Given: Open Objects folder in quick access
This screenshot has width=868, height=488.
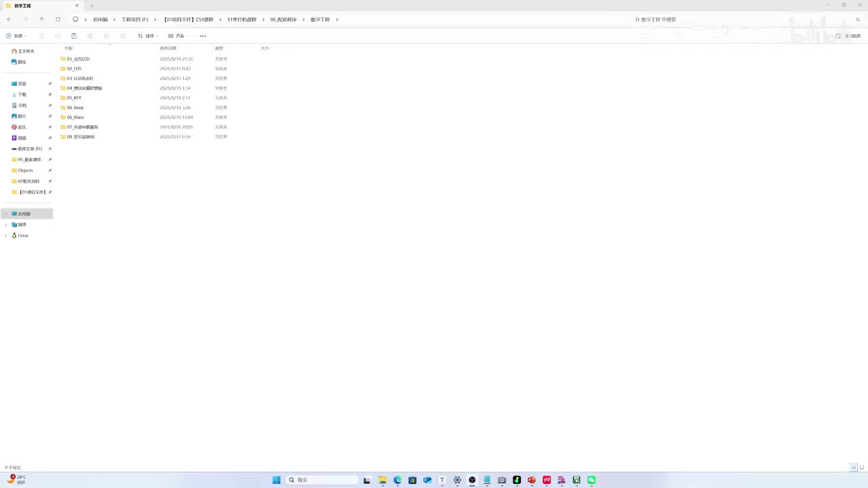Looking at the screenshot, I should point(22,170).
